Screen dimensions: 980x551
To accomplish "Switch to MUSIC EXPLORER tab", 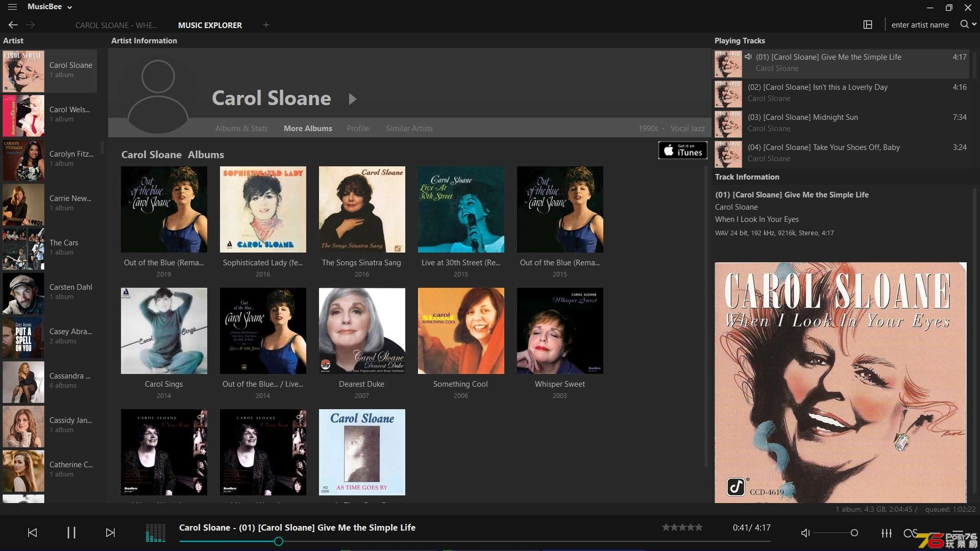I will tap(210, 25).
